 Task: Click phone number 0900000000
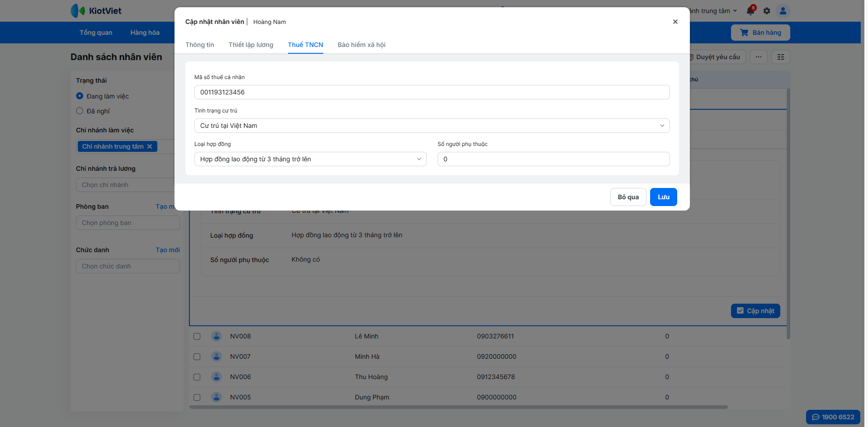coord(496,397)
